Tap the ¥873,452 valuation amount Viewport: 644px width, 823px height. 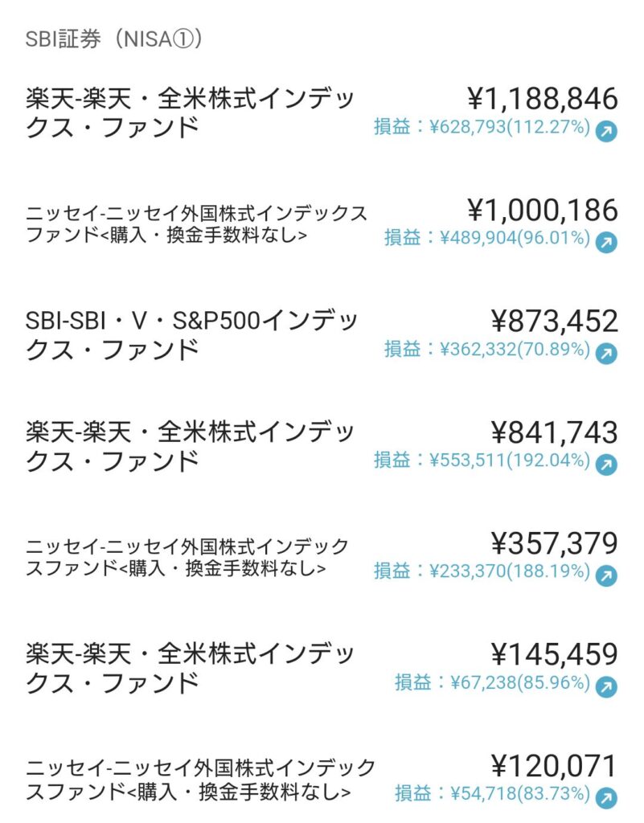[x=555, y=321]
